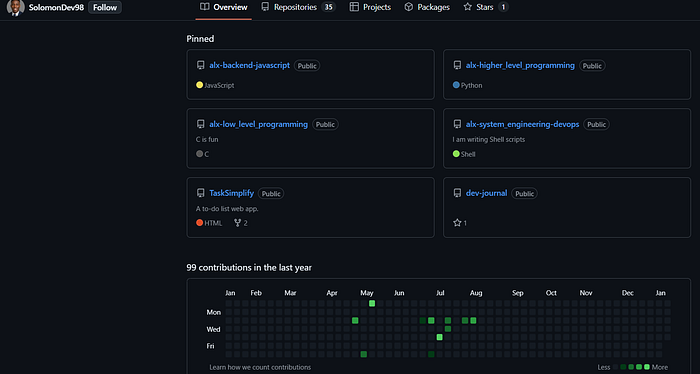Click the Repositories count badge 35
This screenshot has height=374, width=700.
329,7
